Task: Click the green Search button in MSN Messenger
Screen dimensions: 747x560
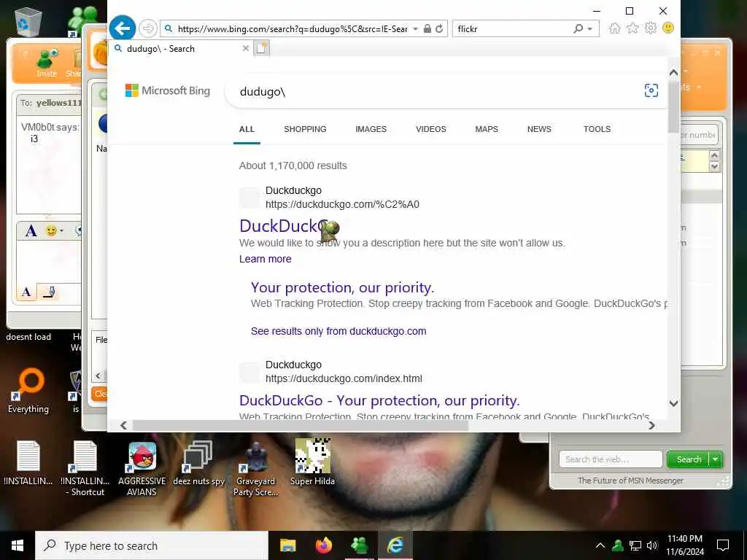Action: [689, 459]
